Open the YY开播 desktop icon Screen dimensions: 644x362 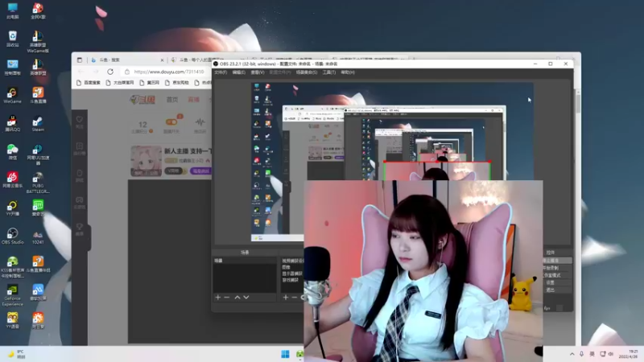pyautogui.click(x=12, y=208)
